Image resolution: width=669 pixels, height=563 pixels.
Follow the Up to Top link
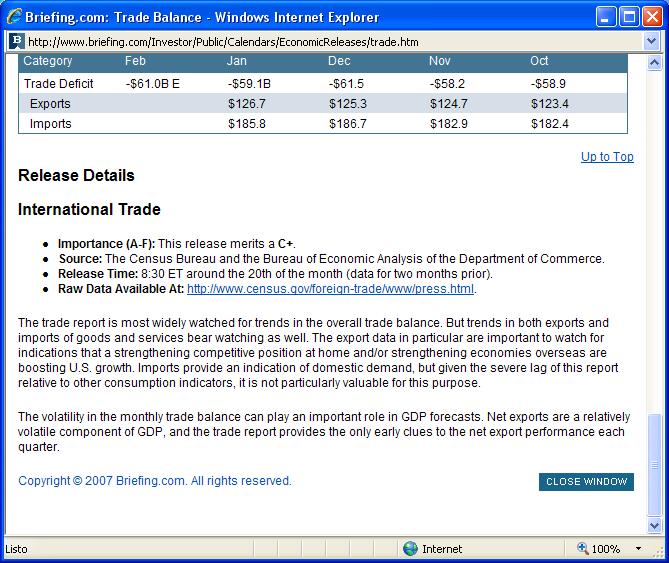[x=607, y=157]
